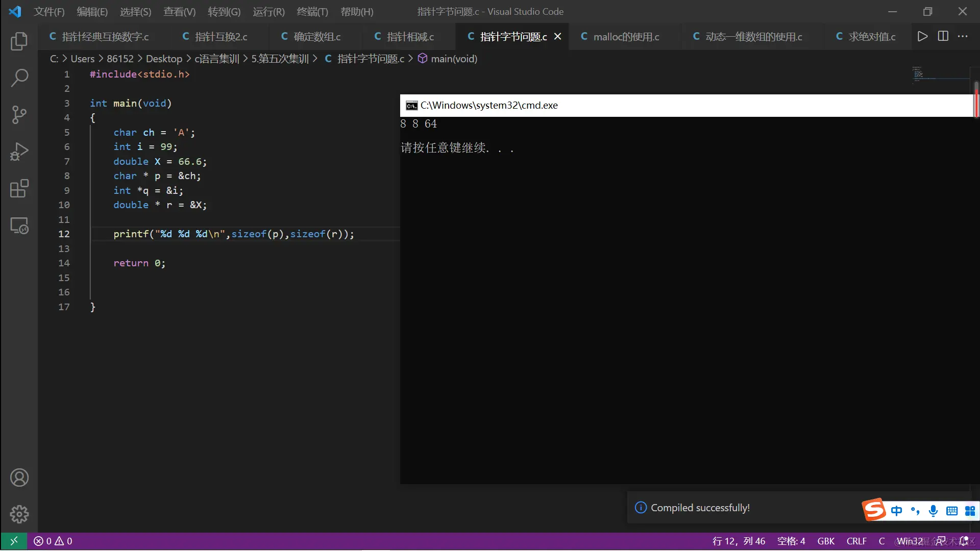Open the editor More Actions ellipsis menu
The width and height of the screenshot is (980, 551).
963,36
